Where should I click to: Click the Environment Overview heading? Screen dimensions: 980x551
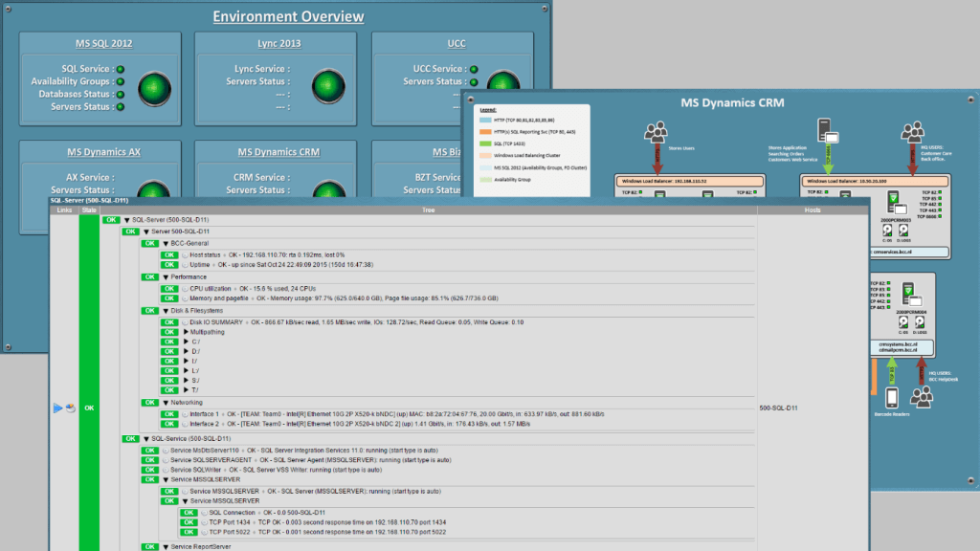click(x=288, y=17)
